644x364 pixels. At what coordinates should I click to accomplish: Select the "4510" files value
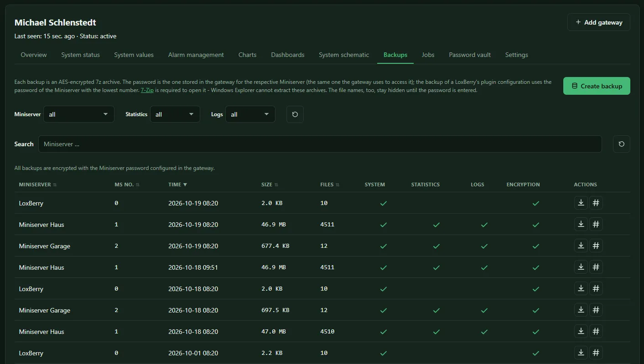(x=327, y=332)
